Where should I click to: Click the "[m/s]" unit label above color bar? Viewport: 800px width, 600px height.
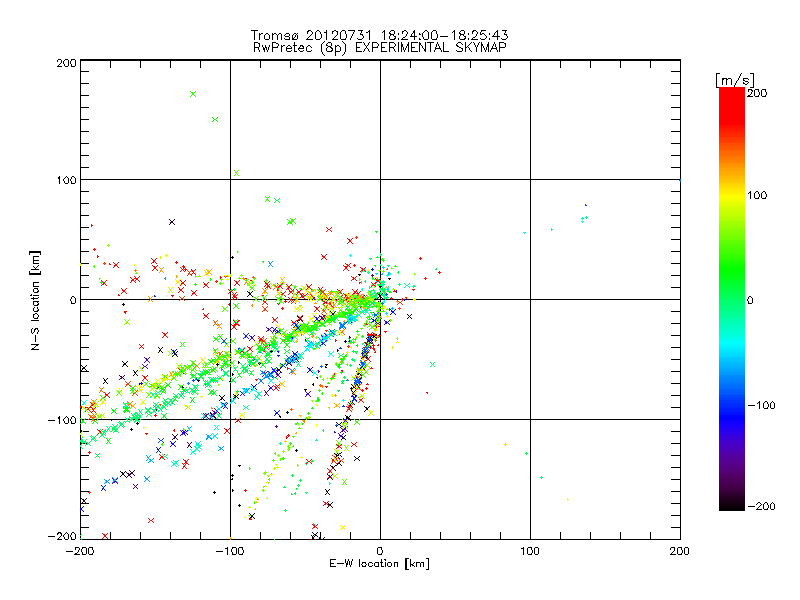tap(734, 80)
